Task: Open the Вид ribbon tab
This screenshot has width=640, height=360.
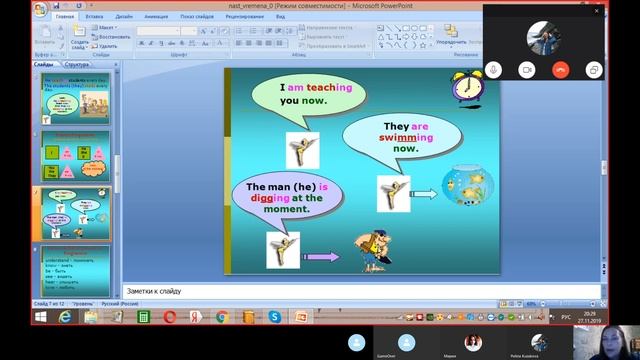Action: coord(280,17)
